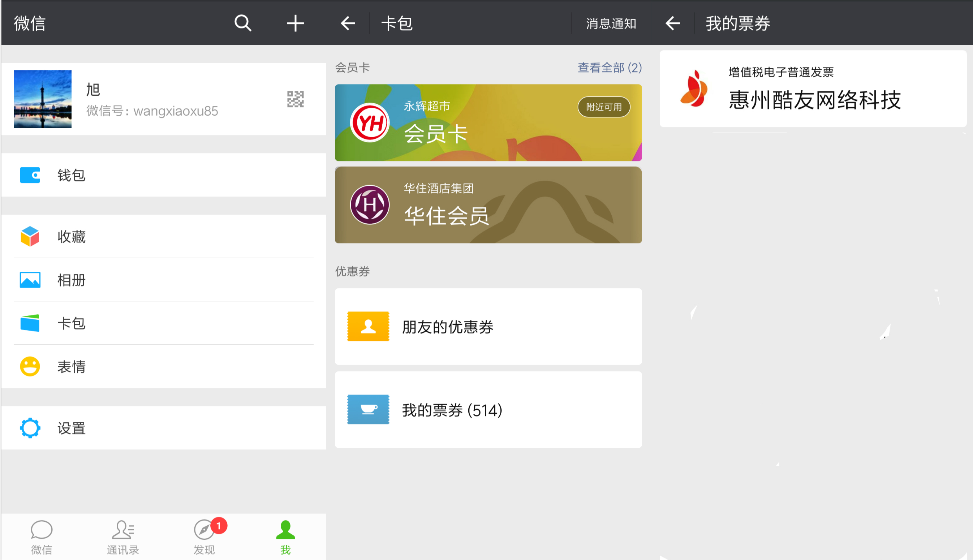Click the yellow coupon icon for 朋友的优惠券
The width and height of the screenshot is (973, 560).
pos(369,327)
